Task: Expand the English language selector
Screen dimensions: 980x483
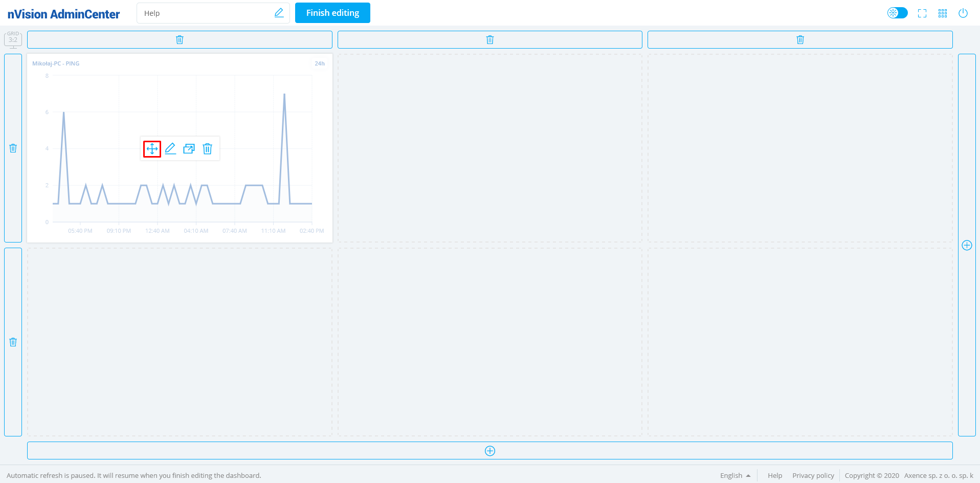Action: pyautogui.click(x=735, y=475)
